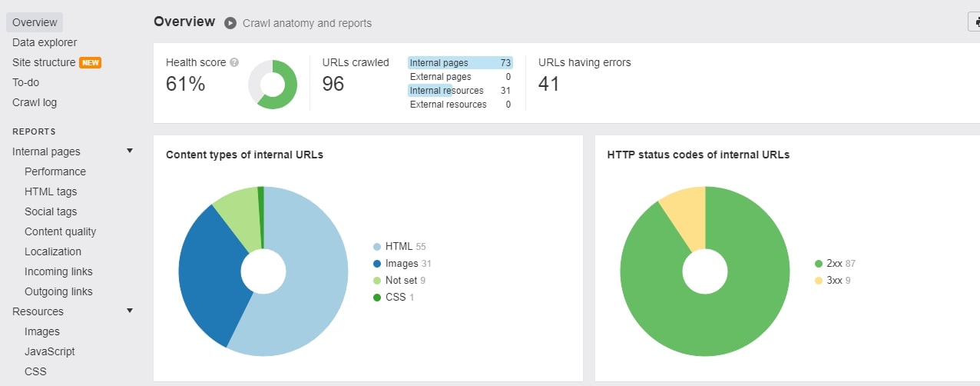This screenshot has height=386, width=980.
Task: Click the Health score help question icon
Action: (x=234, y=62)
